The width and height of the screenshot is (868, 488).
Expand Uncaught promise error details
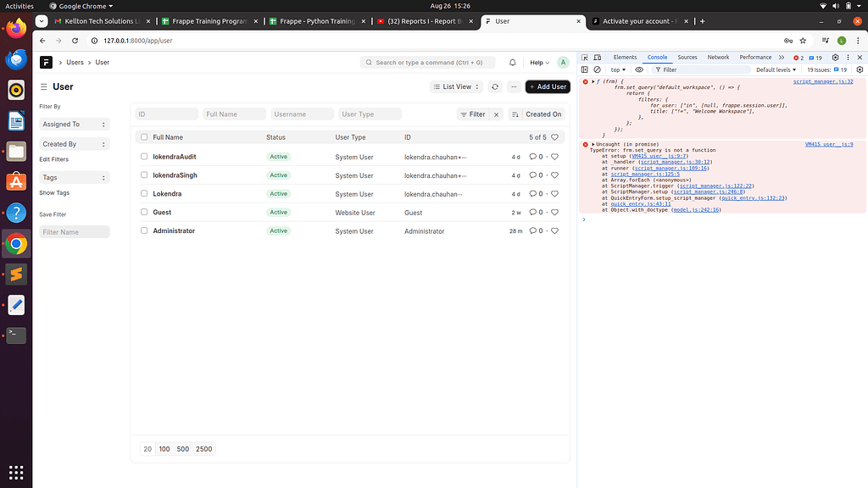pos(593,144)
